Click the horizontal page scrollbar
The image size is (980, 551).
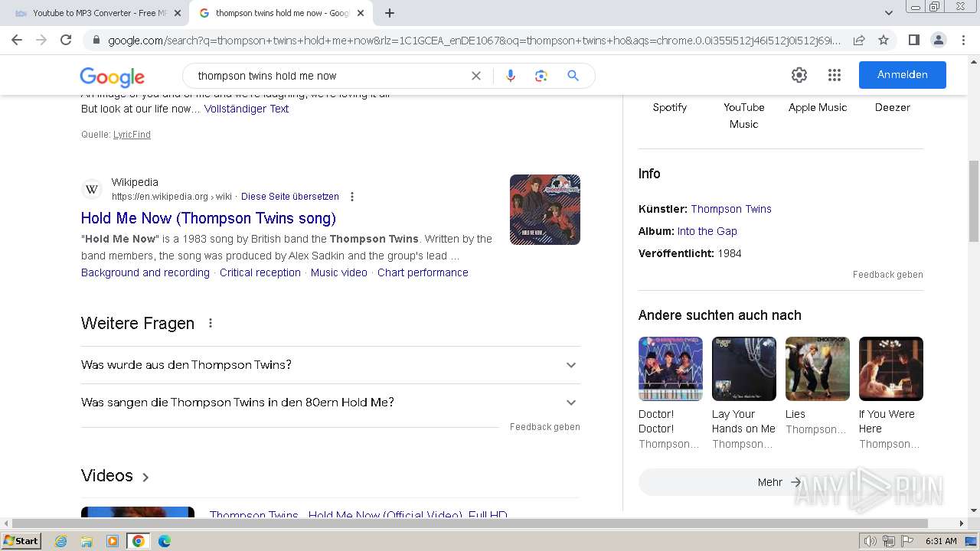[x=471, y=523]
